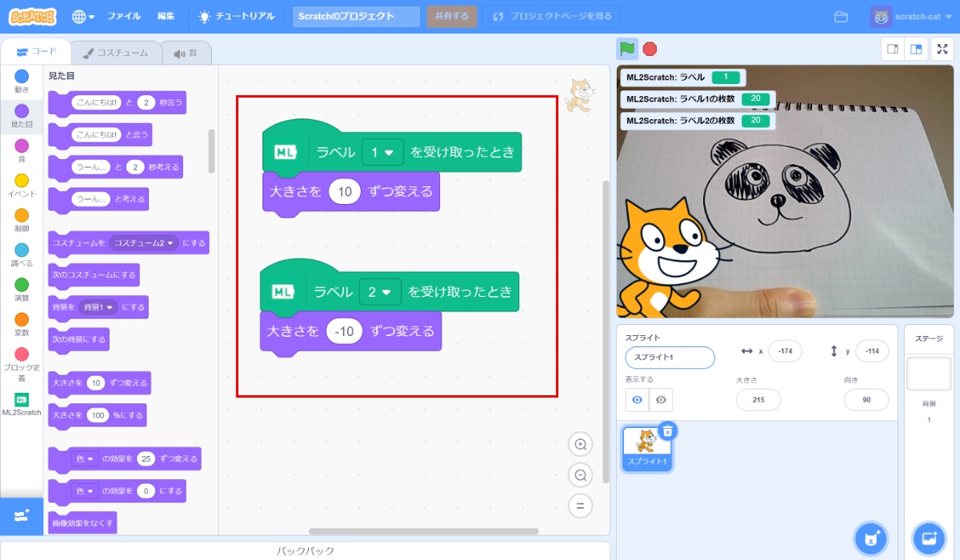
Task: Open the add-sprite cat icon
Action: tap(870, 539)
